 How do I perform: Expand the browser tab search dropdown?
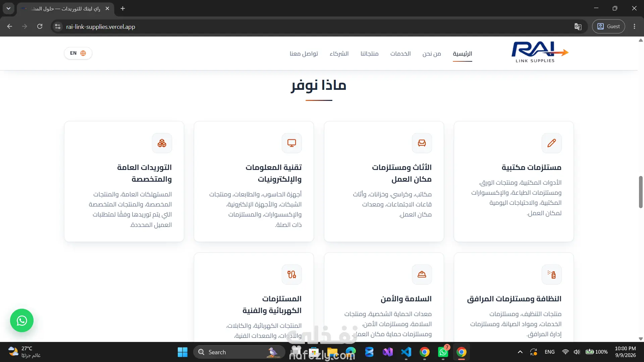[8, 8]
